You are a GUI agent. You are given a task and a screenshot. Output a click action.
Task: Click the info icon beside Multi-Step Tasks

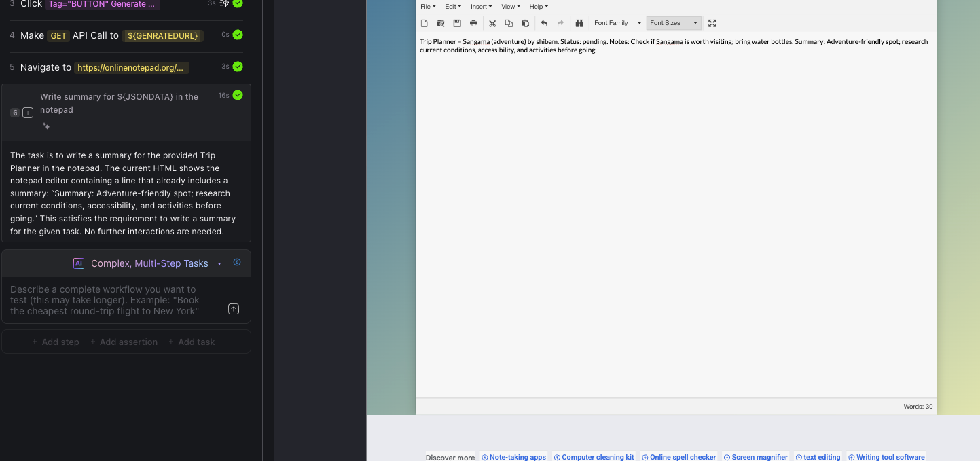(x=237, y=263)
